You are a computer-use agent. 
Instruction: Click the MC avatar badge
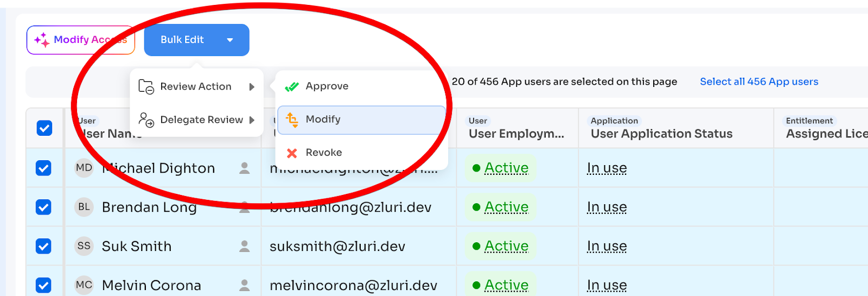point(84,285)
